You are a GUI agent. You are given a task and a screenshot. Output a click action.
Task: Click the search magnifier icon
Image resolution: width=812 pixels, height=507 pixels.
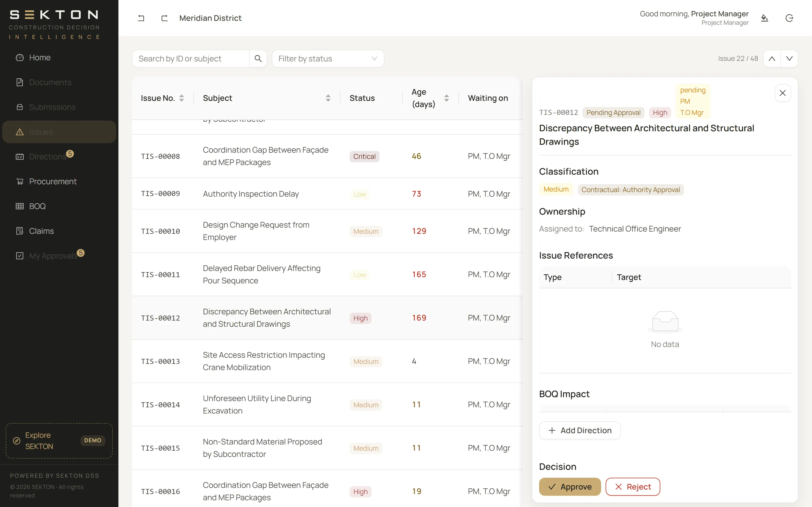(x=258, y=59)
